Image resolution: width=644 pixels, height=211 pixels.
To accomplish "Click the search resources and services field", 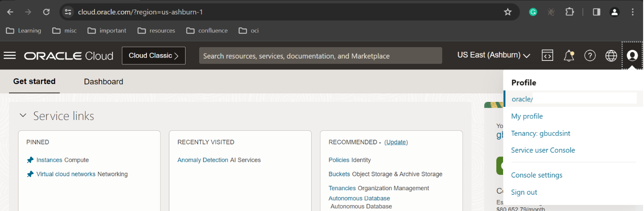I will [321, 56].
